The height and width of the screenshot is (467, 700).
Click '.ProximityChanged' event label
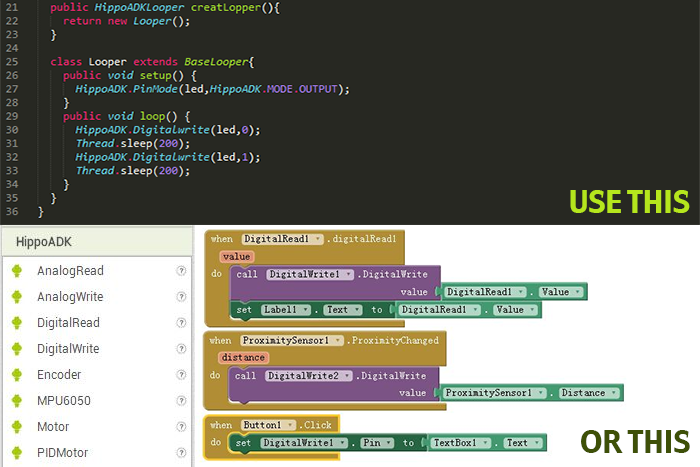tap(393, 340)
